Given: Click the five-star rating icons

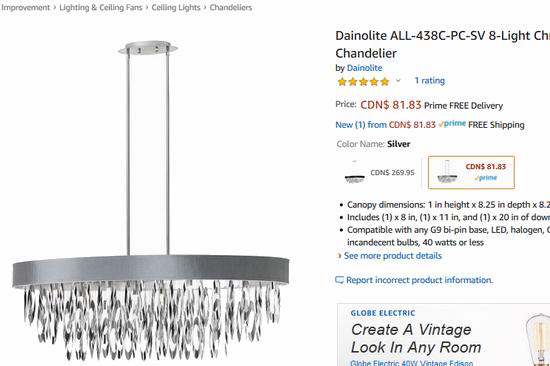Looking at the screenshot, I should (x=363, y=82).
